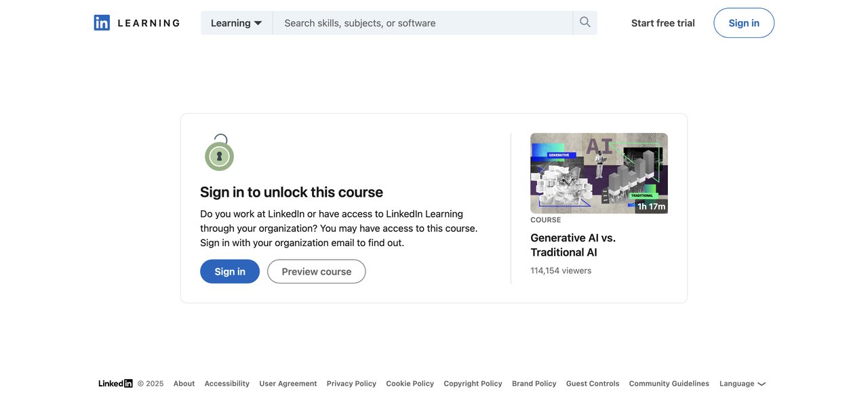This screenshot has height=396, width=868.
Task: Open the Generative AI course thumbnail
Action: [599, 173]
